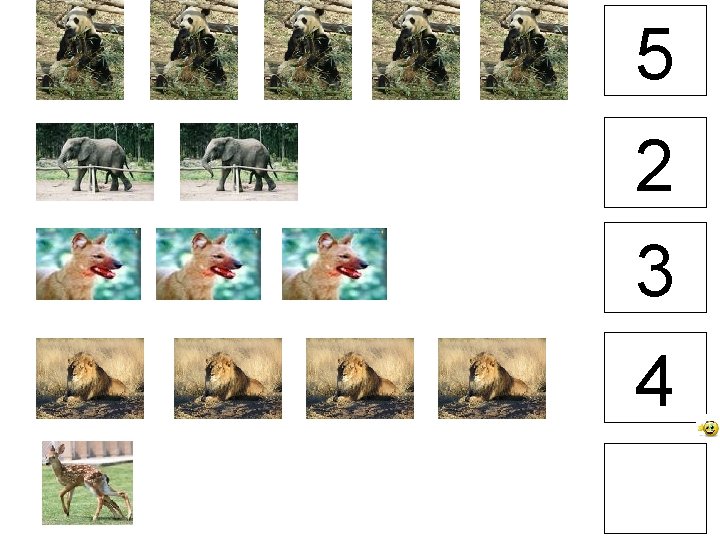Select the third lion picture

coord(360,378)
